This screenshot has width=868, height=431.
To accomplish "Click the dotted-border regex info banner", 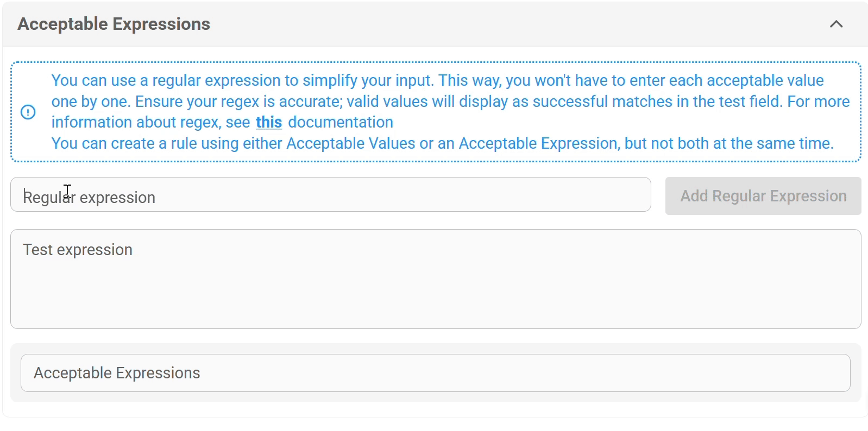I will click(x=436, y=112).
